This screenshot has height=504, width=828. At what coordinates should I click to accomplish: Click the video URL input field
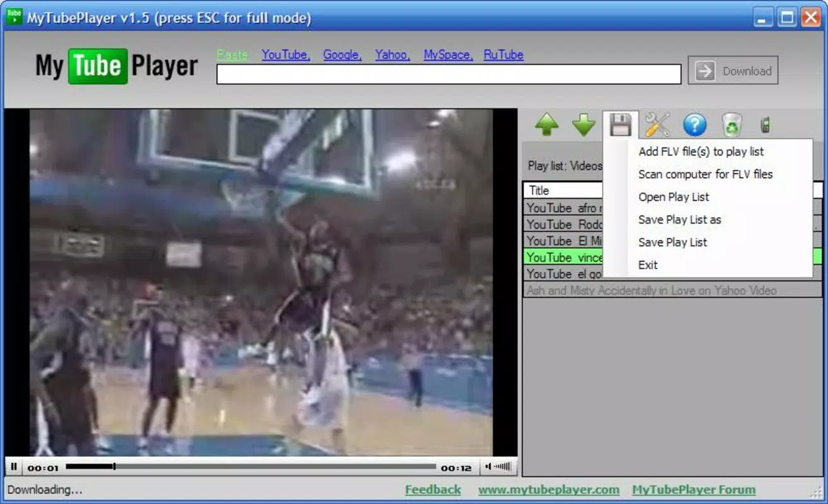tap(449, 74)
